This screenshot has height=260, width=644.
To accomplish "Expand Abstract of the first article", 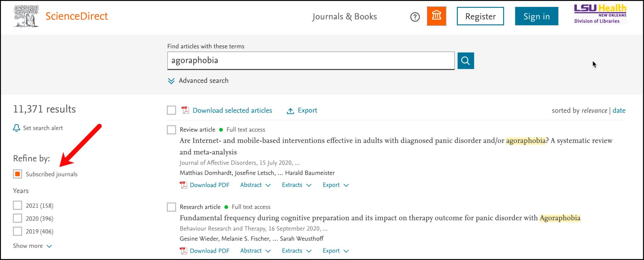I will (255, 185).
